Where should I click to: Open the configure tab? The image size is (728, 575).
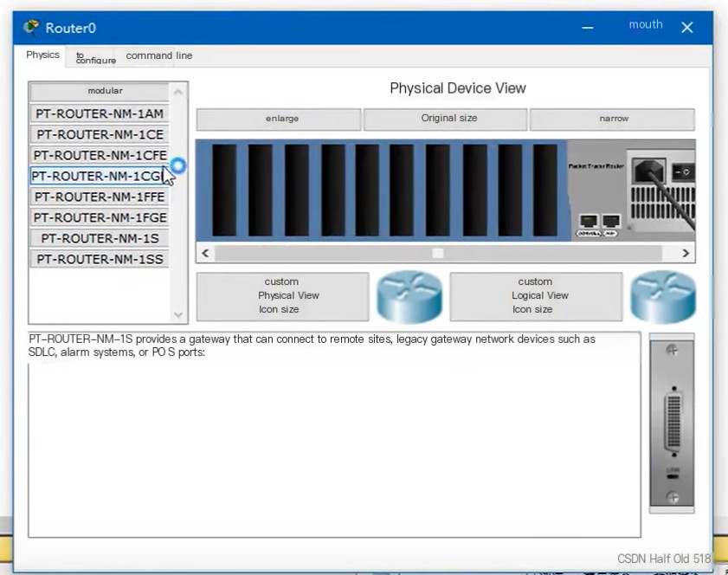94,57
